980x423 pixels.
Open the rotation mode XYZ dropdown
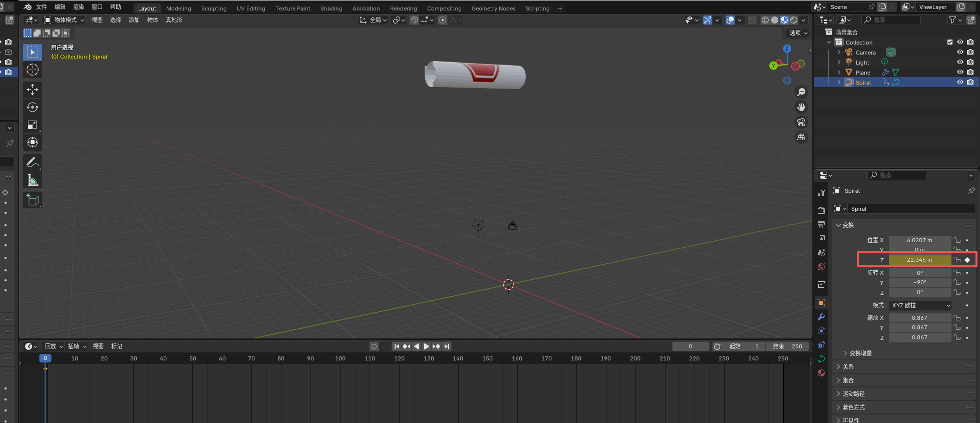[920, 305]
